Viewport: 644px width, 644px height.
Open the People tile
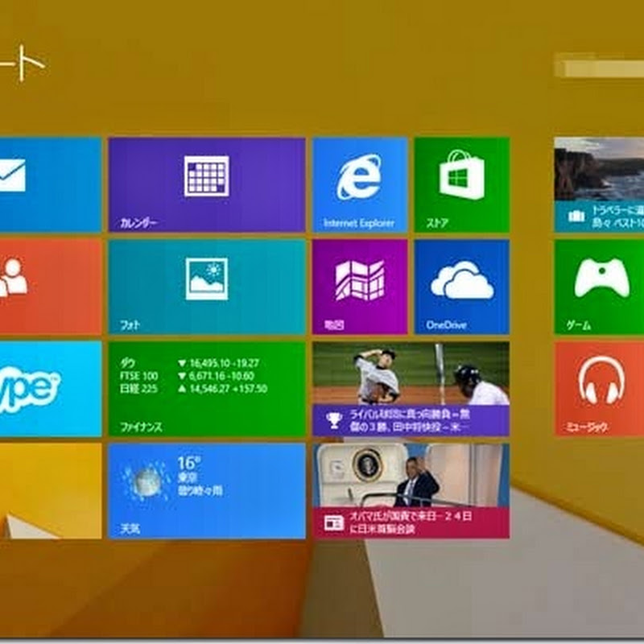click(51, 287)
